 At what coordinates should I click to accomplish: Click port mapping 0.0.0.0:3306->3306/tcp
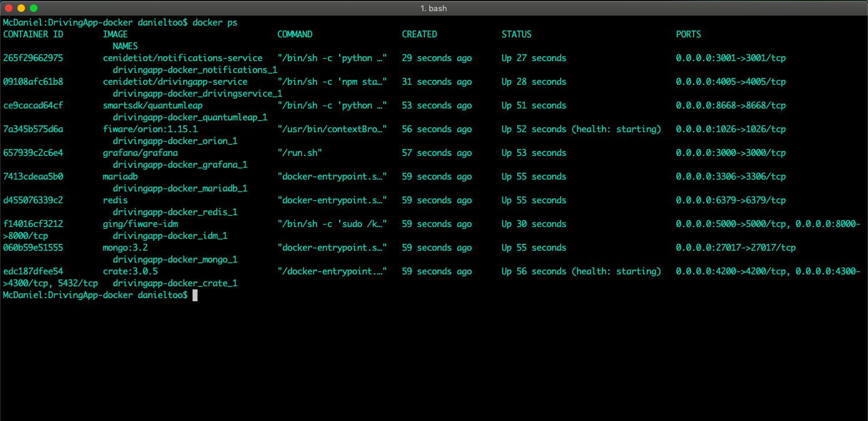[731, 177]
